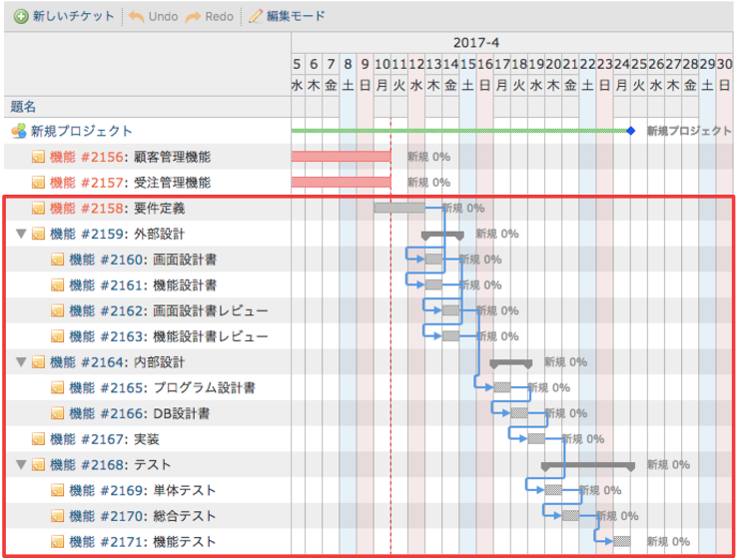Click the red gantt bar for #2157
This screenshot has height=560, width=738.
tap(342, 182)
